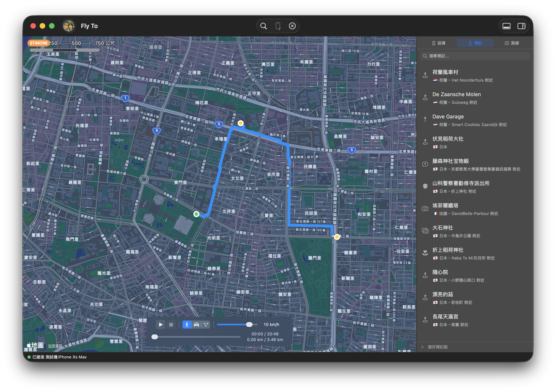Toggle the bottom panel layout button
This screenshot has width=556, height=392.
coord(507,26)
